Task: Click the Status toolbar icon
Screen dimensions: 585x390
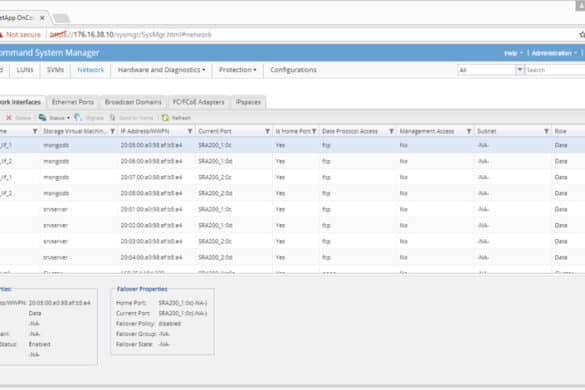Action: 43,118
